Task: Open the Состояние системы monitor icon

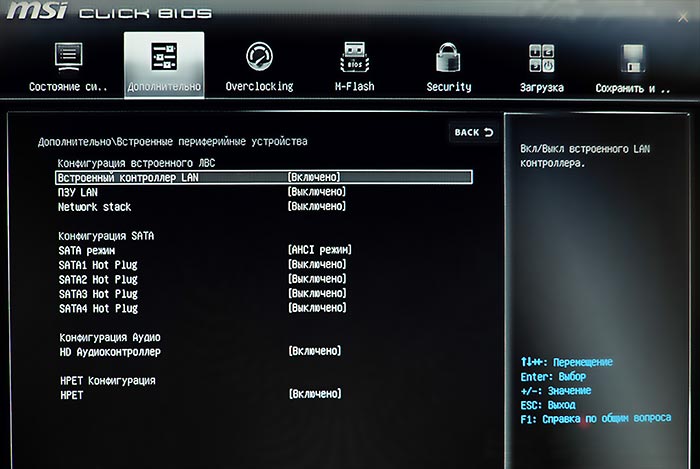Action: 68,57
